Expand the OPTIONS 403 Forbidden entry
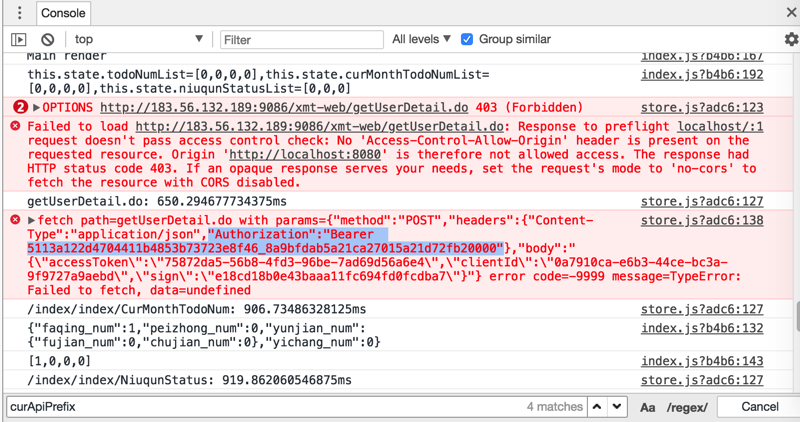This screenshot has height=422, width=800. point(37,107)
